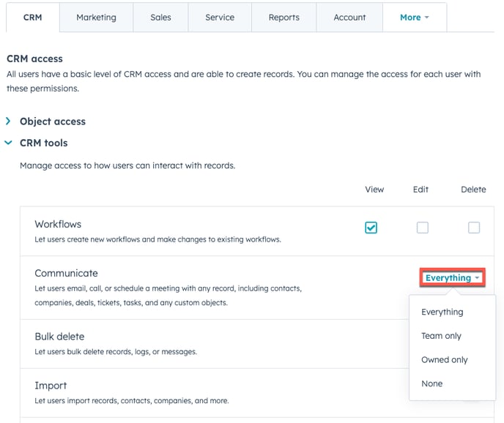Click the Object access heading
This screenshot has height=423, width=504.
pyautogui.click(x=53, y=121)
